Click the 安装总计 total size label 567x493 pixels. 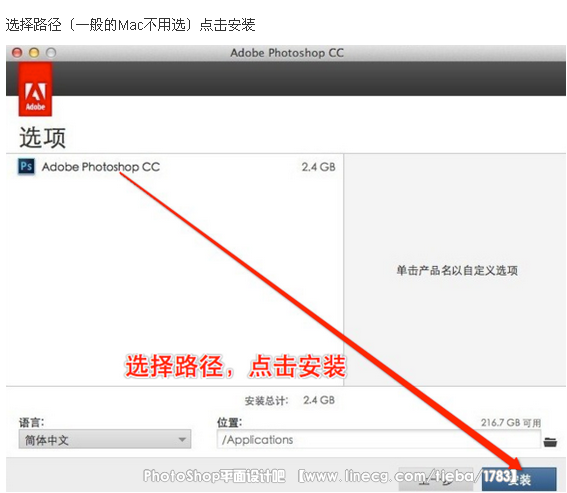[267, 400]
